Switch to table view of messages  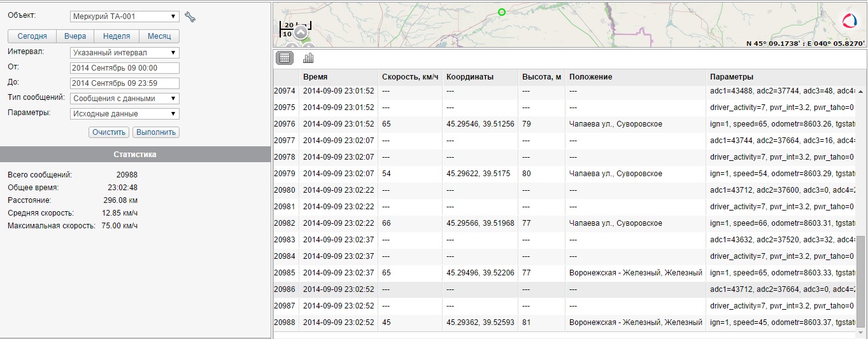[x=285, y=58]
